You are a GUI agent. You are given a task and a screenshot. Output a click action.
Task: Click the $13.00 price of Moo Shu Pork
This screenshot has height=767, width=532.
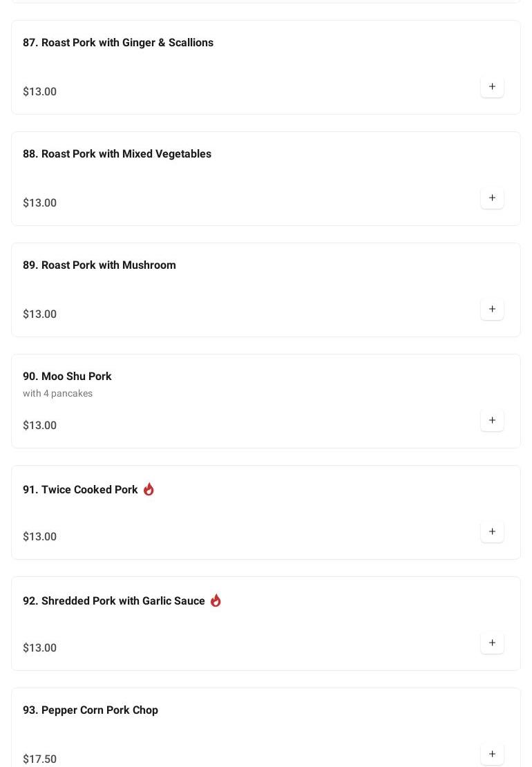pyautogui.click(x=40, y=426)
